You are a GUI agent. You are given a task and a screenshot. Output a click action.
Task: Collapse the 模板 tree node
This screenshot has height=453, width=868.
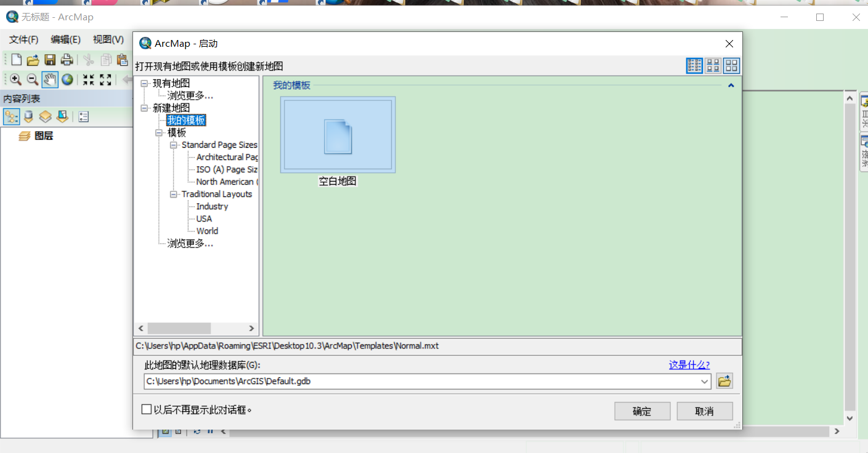pos(160,132)
